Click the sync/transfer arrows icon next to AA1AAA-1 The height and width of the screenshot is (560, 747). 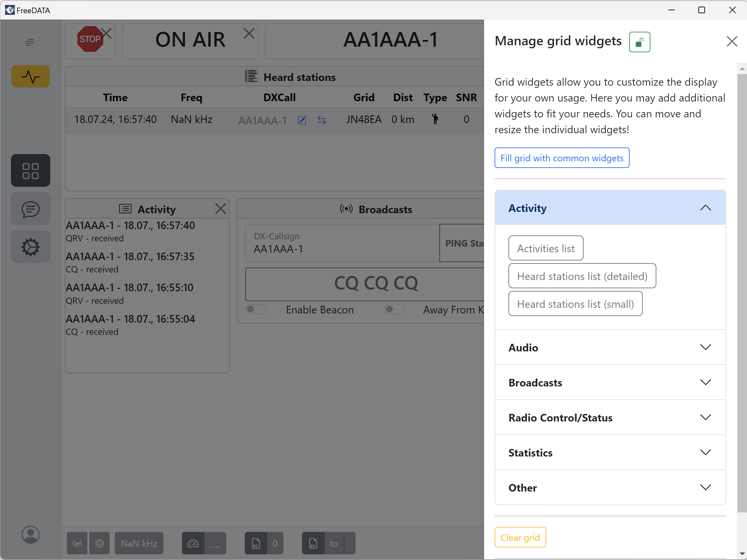click(x=322, y=120)
